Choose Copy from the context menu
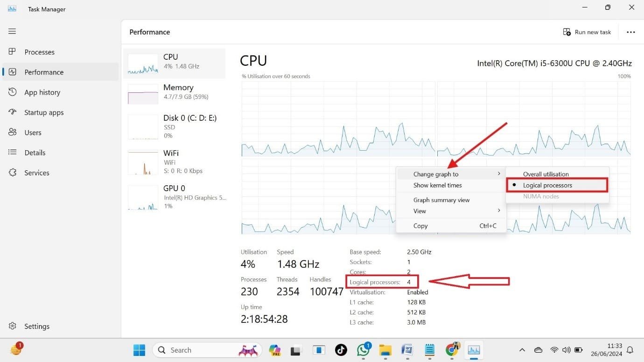 pyautogui.click(x=420, y=225)
